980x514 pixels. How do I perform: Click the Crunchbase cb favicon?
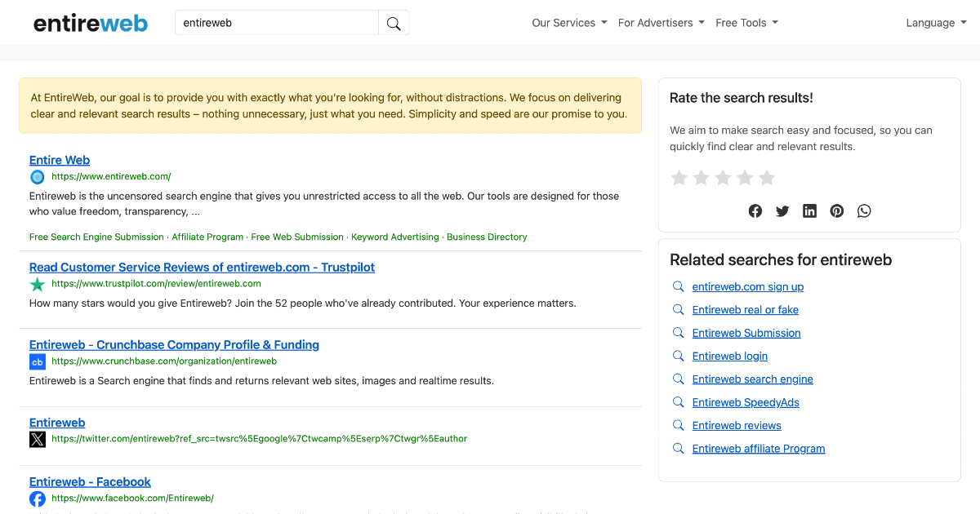point(37,361)
